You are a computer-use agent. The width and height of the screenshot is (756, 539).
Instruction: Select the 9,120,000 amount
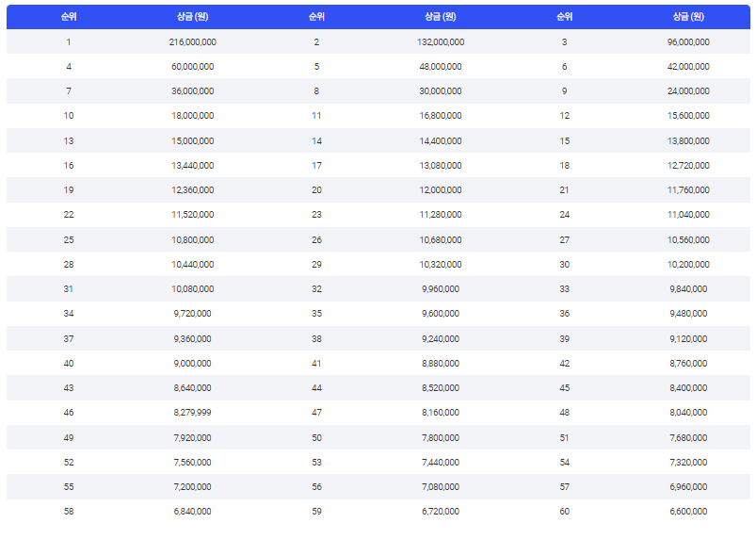pos(688,338)
